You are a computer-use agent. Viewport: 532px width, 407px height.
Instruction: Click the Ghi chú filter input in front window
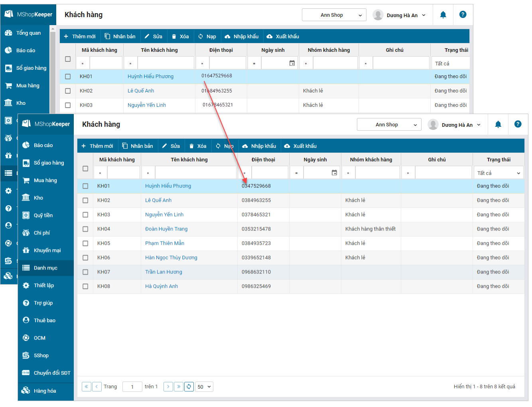coord(443,173)
